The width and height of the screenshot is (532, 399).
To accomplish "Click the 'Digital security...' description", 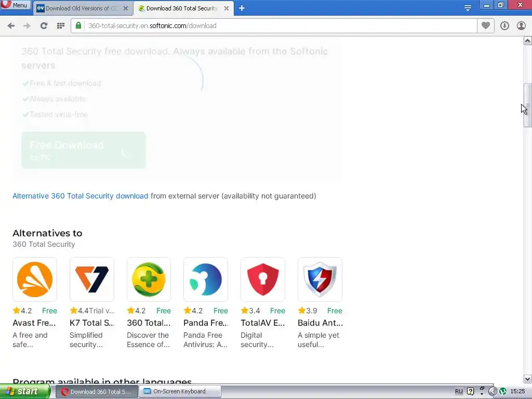I will [x=257, y=340].
